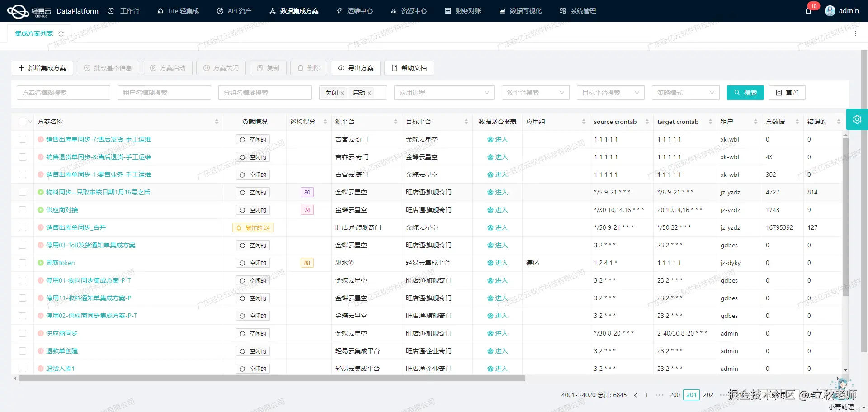Click the 新增集成方案 button

(42, 68)
